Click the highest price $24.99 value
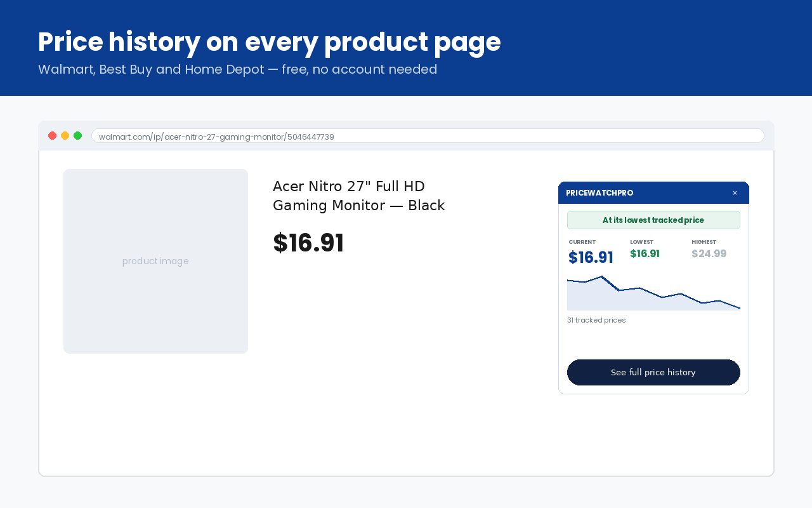The height and width of the screenshot is (508, 812). (709, 253)
